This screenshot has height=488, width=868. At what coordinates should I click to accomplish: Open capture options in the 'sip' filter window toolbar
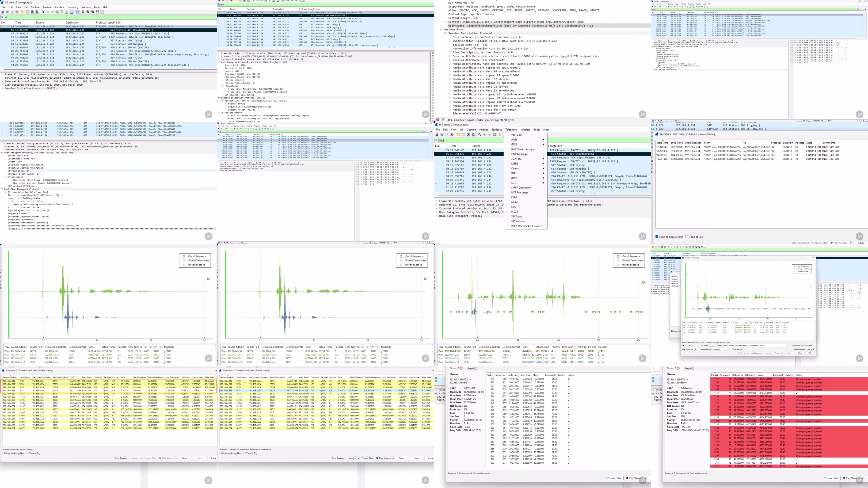point(17,12)
